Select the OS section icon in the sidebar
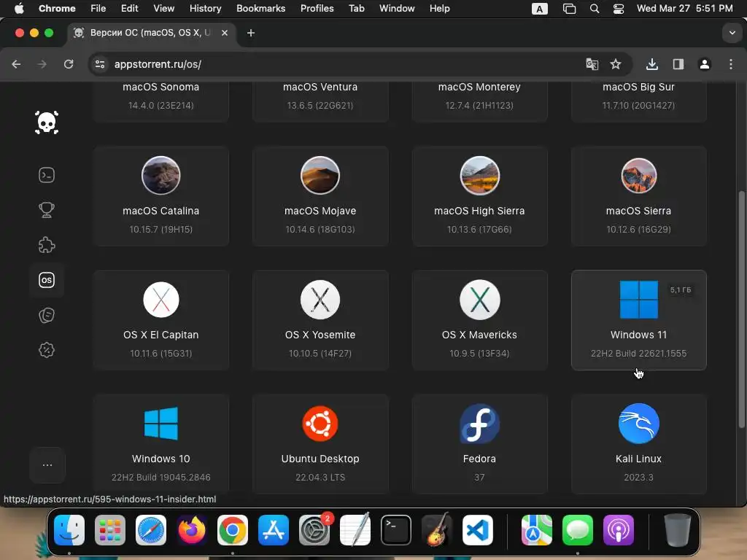The image size is (747, 560). (x=47, y=280)
